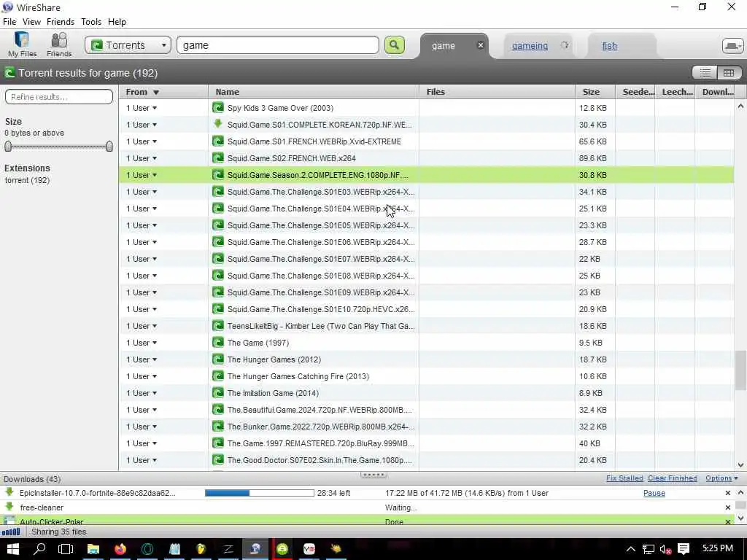Expand 1 User dropdown for Spy Kids 3
This screenshot has height=560, width=747.
pos(155,108)
